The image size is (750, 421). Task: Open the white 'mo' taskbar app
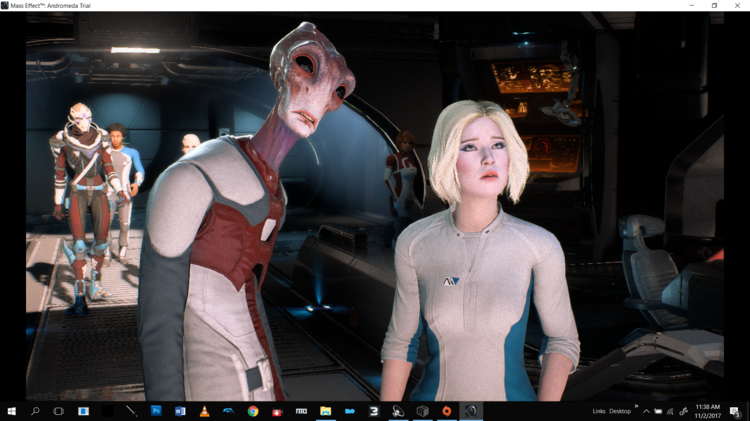(x=301, y=411)
